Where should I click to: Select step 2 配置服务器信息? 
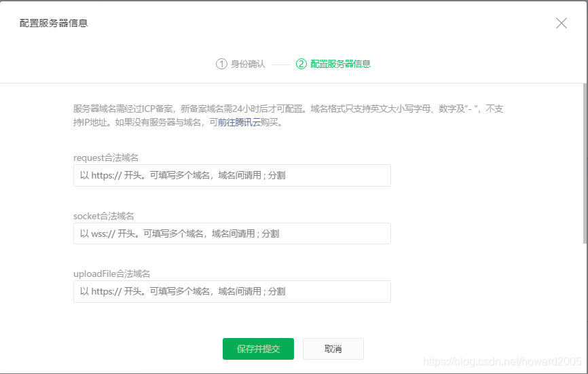point(333,64)
